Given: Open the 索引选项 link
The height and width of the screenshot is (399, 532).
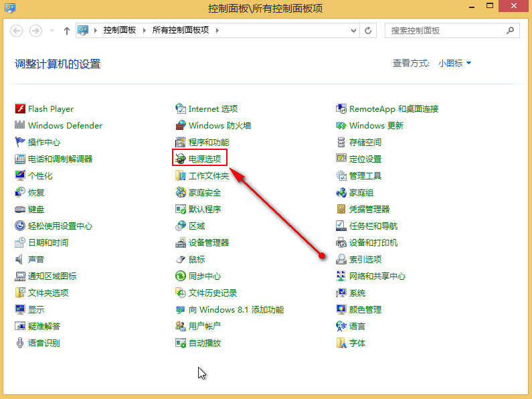Looking at the screenshot, I should pos(365,260).
